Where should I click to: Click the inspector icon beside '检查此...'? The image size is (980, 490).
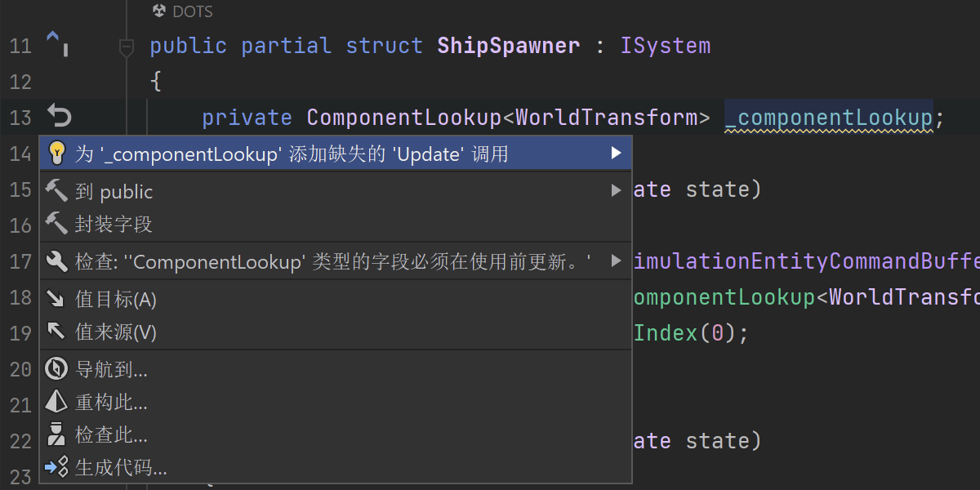point(56,434)
